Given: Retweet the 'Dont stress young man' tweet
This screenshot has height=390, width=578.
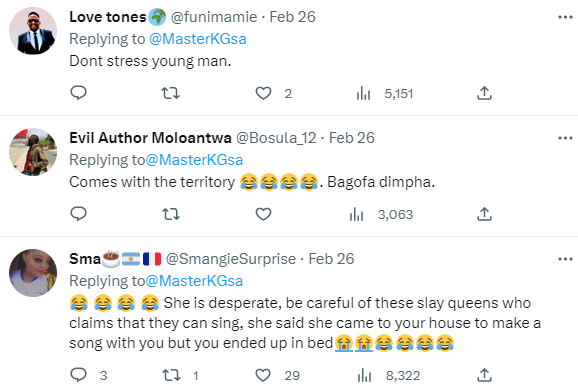Looking at the screenshot, I should coord(171,93).
